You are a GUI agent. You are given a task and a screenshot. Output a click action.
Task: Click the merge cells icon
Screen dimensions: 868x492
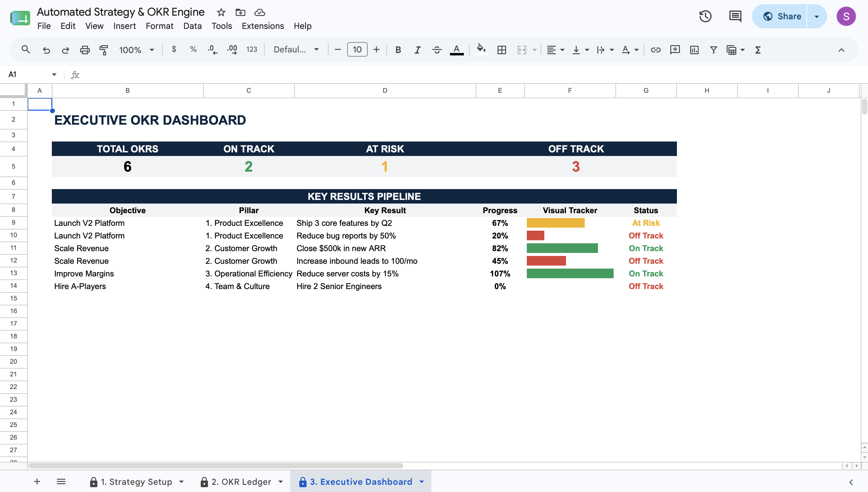coord(522,50)
